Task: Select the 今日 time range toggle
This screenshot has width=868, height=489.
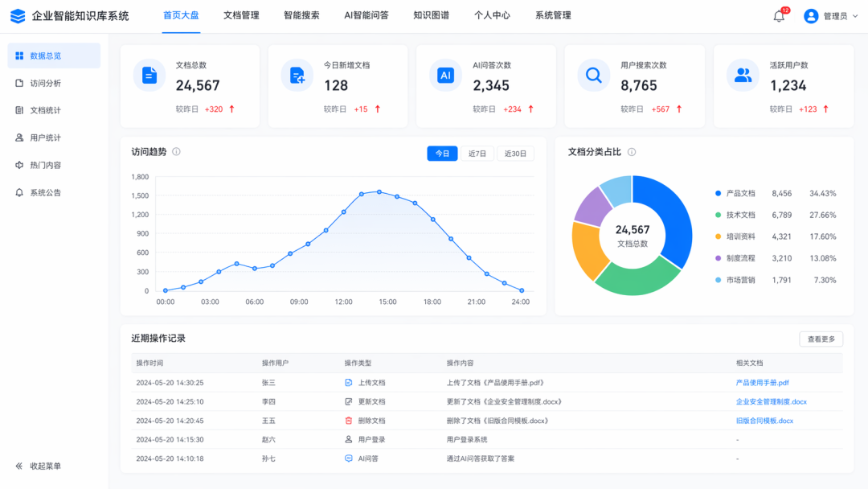Action: [x=442, y=154]
